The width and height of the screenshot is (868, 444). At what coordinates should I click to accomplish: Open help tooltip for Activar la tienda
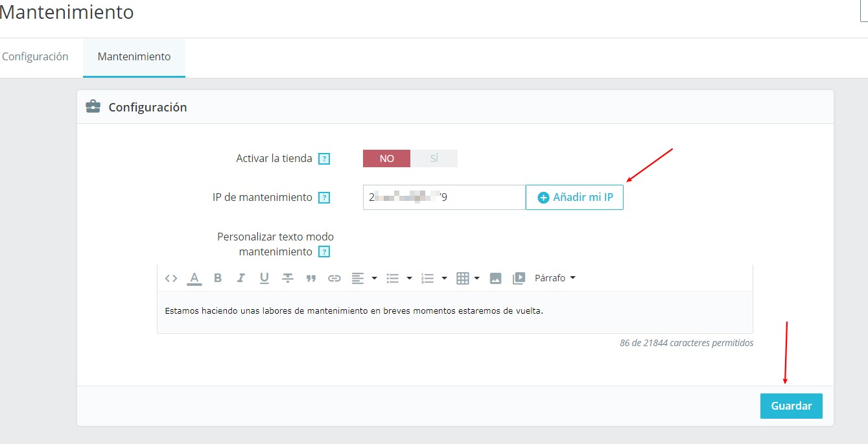point(325,159)
